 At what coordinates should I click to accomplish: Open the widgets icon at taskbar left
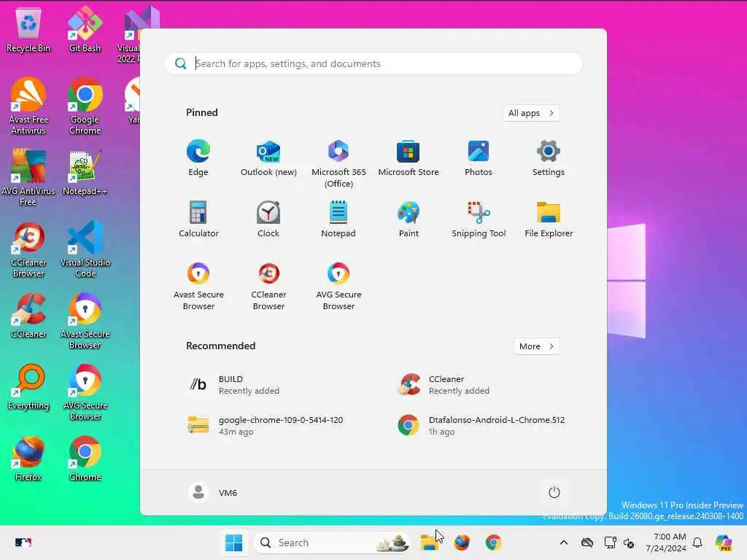click(23, 542)
